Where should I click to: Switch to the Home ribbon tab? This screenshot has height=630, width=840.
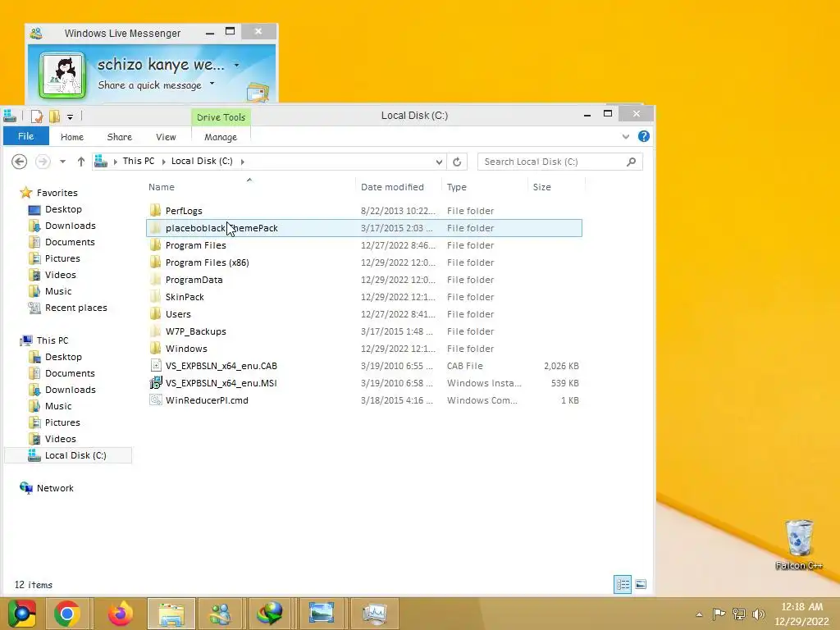(x=72, y=137)
